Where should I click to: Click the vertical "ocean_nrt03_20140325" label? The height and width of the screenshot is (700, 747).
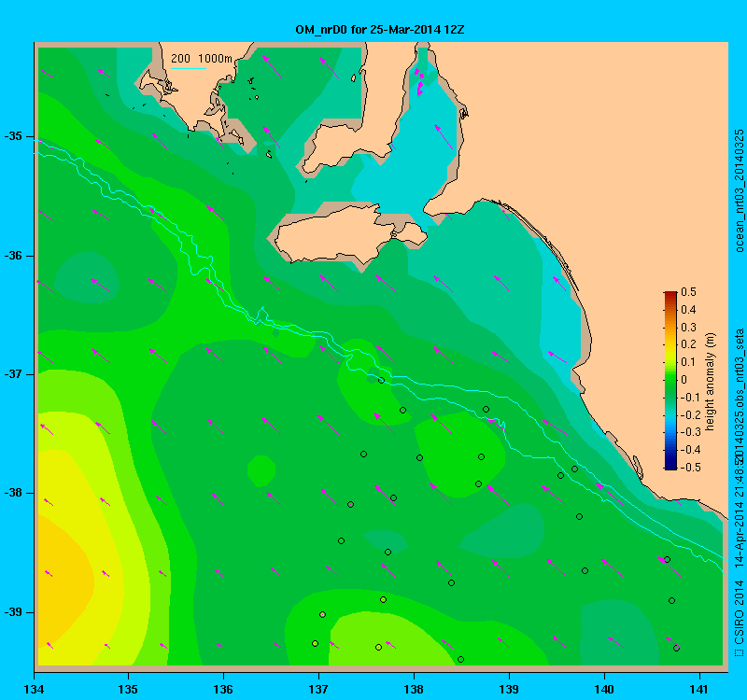point(739,190)
